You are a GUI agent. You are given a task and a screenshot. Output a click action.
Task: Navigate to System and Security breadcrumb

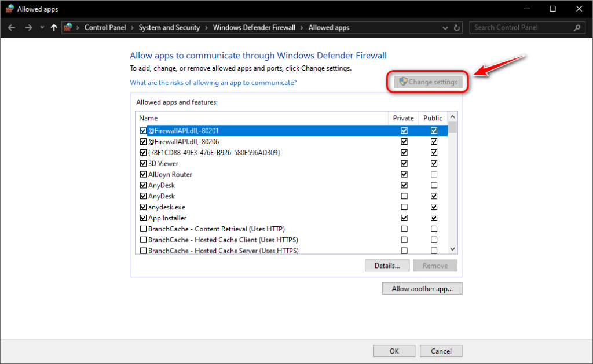coord(169,28)
